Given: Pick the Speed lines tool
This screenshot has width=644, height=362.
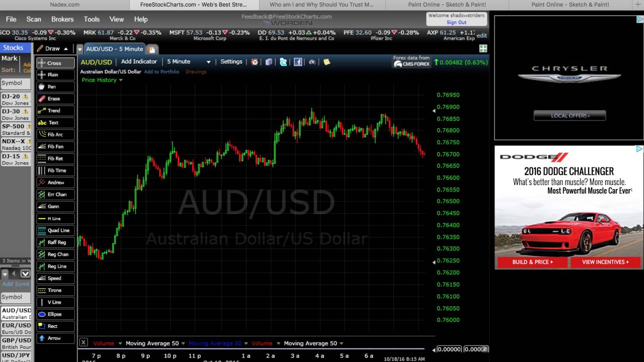Looking at the screenshot, I should [55, 279].
